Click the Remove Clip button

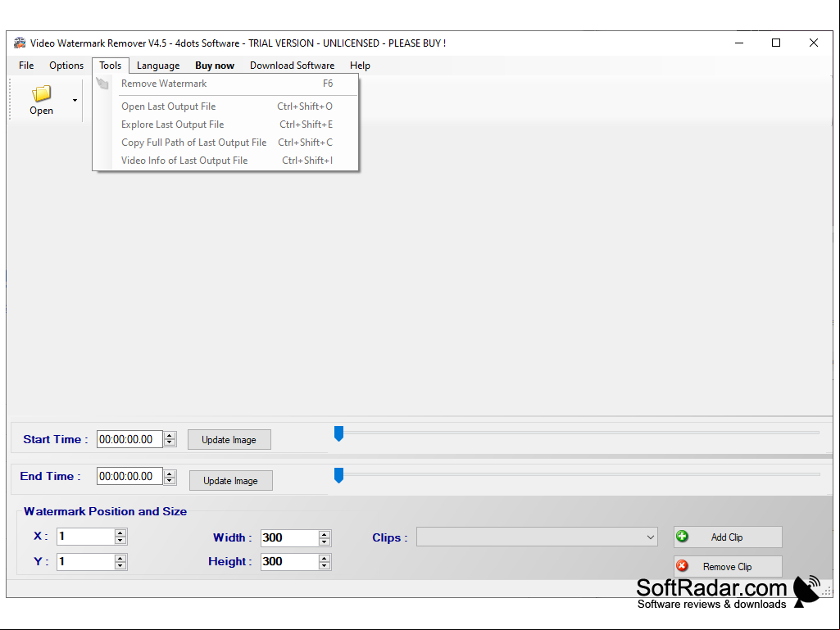(x=728, y=566)
